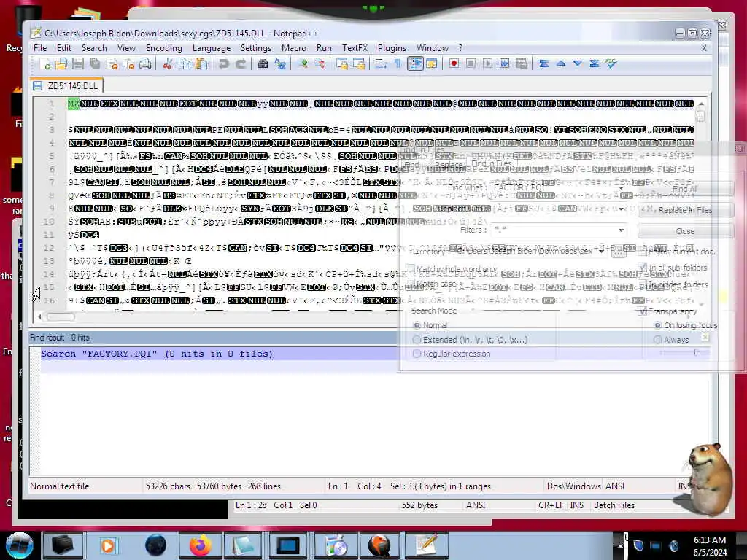Image resolution: width=747 pixels, height=560 pixels.
Task: Click the Copy toolbar icon
Action: point(185,64)
